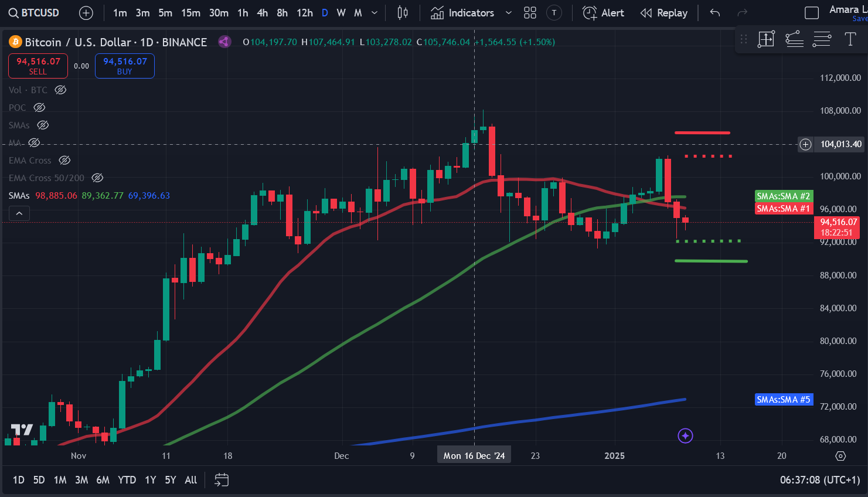868x497 pixels.
Task: Set date range to All
Action: pyautogui.click(x=191, y=480)
